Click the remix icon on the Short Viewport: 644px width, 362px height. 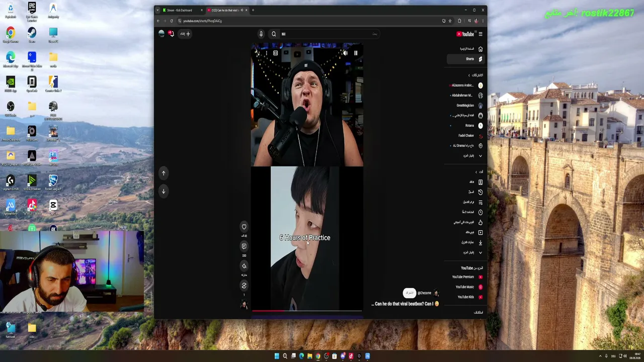pyautogui.click(x=244, y=286)
